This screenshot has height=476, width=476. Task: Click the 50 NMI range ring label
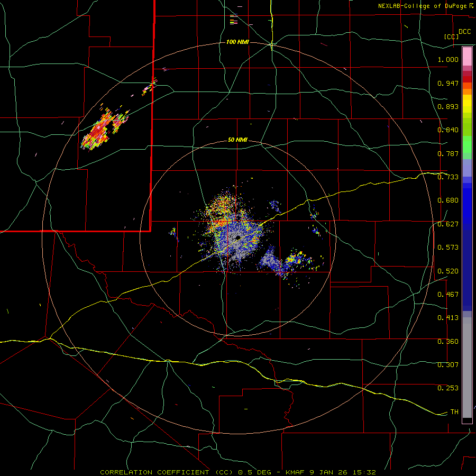[x=237, y=140]
